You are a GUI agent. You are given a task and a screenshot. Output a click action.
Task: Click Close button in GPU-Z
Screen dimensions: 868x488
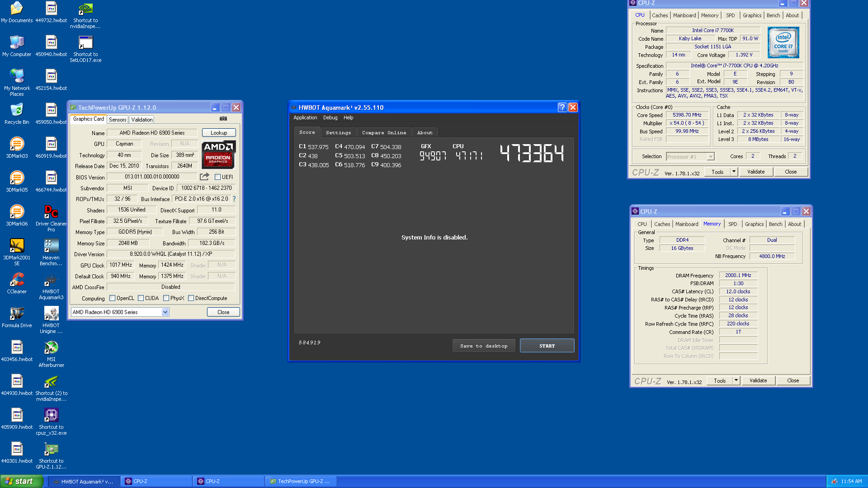click(223, 312)
